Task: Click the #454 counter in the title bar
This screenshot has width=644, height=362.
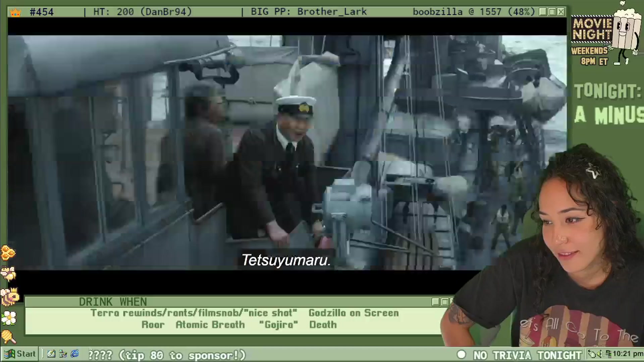Action: [42, 12]
